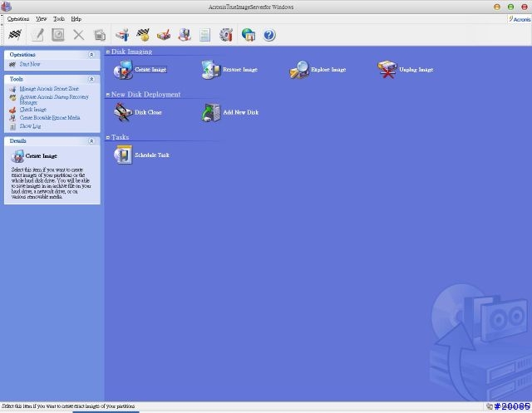Click the greyed-out pencil edit toolbar icon
Screen dimensions: 532x413
[x=37, y=35]
